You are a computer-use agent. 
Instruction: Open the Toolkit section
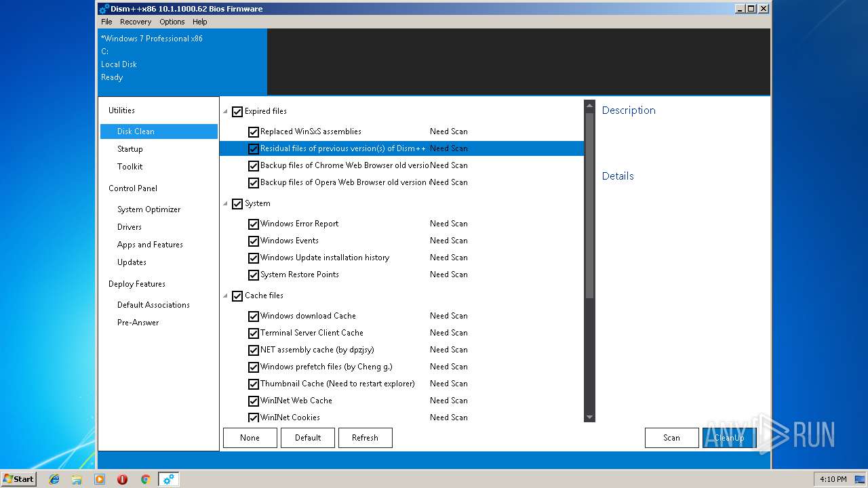point(130,167)
